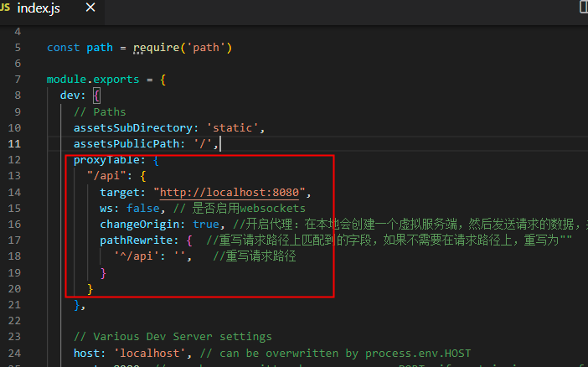Click the "/api" proxy key on line 13
Image resolution: width=588 pixels, height=367 pixels.
[x=106, y=176]
